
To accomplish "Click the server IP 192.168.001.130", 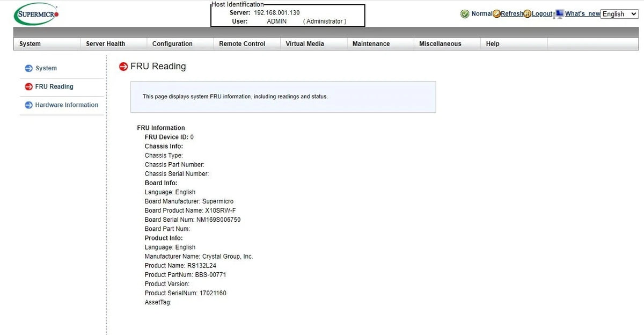I will coord(277,12).
